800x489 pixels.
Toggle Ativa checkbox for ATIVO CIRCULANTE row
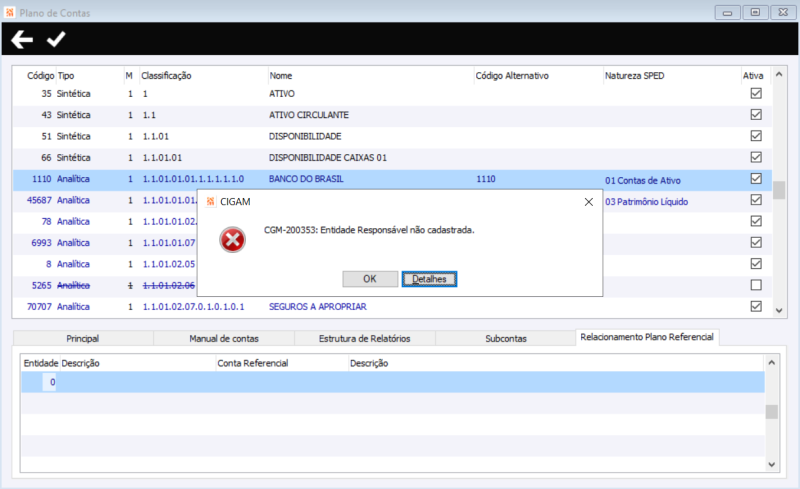point(756,114)
